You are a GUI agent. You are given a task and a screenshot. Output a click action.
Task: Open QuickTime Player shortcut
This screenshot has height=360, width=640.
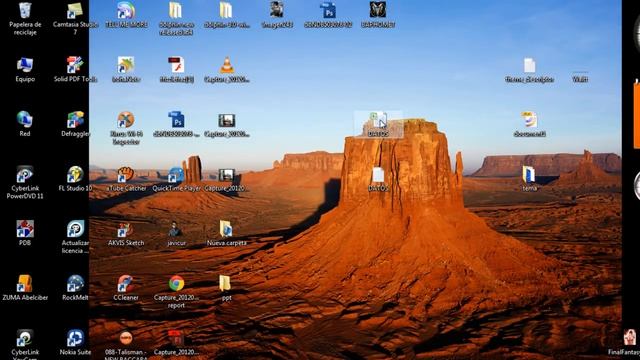point(176,175)
